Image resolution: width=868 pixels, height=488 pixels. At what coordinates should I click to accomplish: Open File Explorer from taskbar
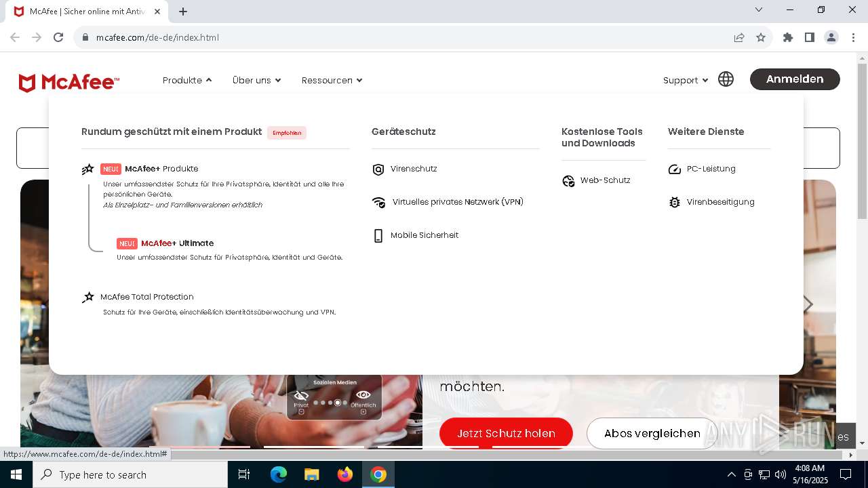click(x=312, y=474)
